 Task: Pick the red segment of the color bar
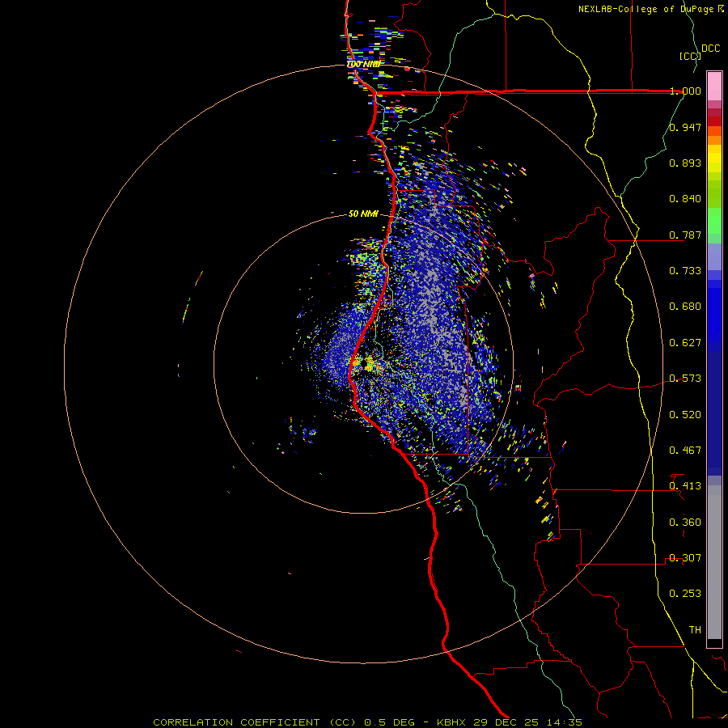(x=714, y=121)
